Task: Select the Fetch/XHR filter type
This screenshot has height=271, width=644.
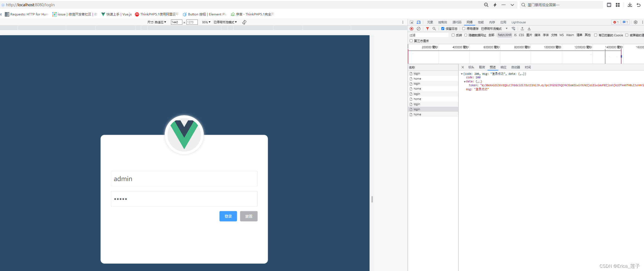Action: (504, 35)
